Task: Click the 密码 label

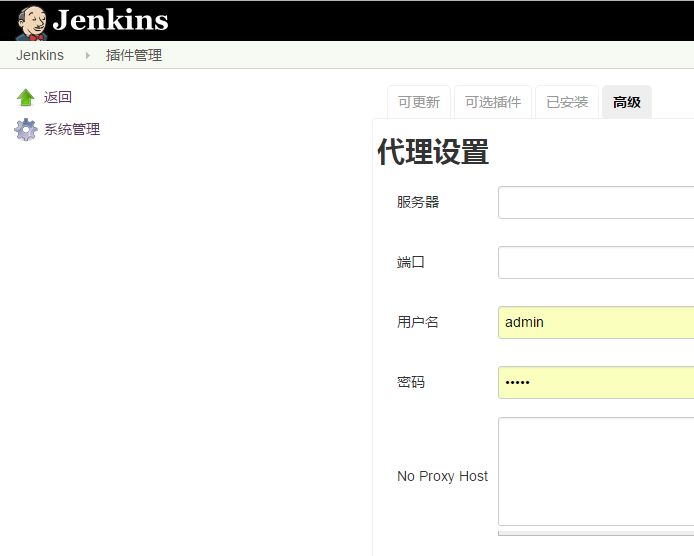Action: [x=411, y=382]
